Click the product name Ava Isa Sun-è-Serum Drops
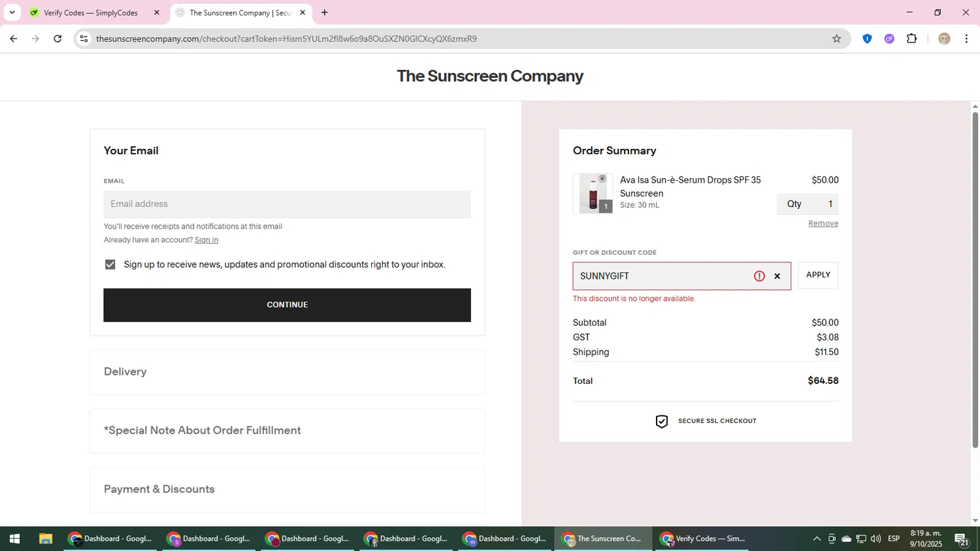This screenshot has height=551, width=980. point(691,187)
